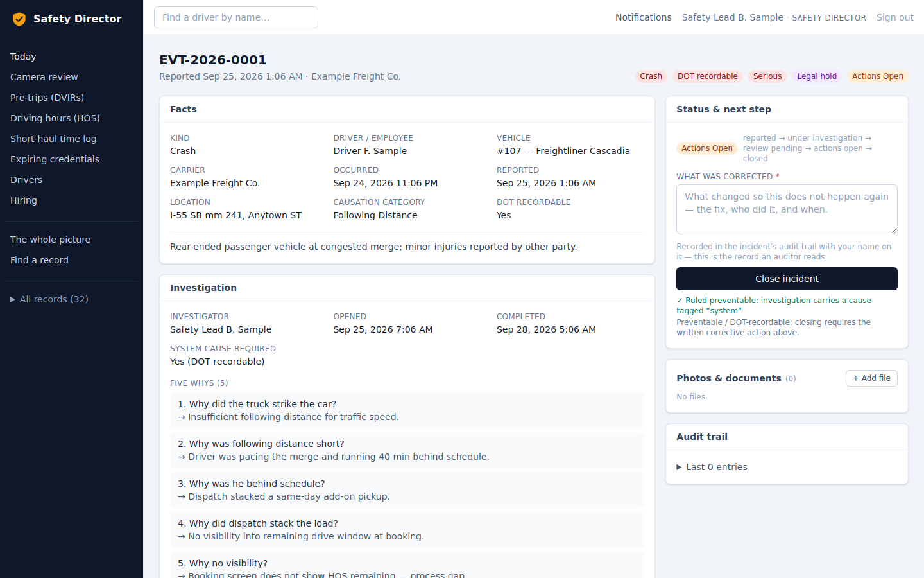Viewport: 924px width, 578px height.
Task: Click the DOT recordable badge
Action: (708, 76)
